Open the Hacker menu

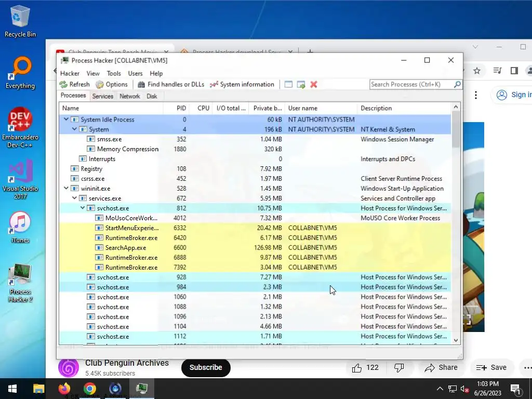[70, 73]
